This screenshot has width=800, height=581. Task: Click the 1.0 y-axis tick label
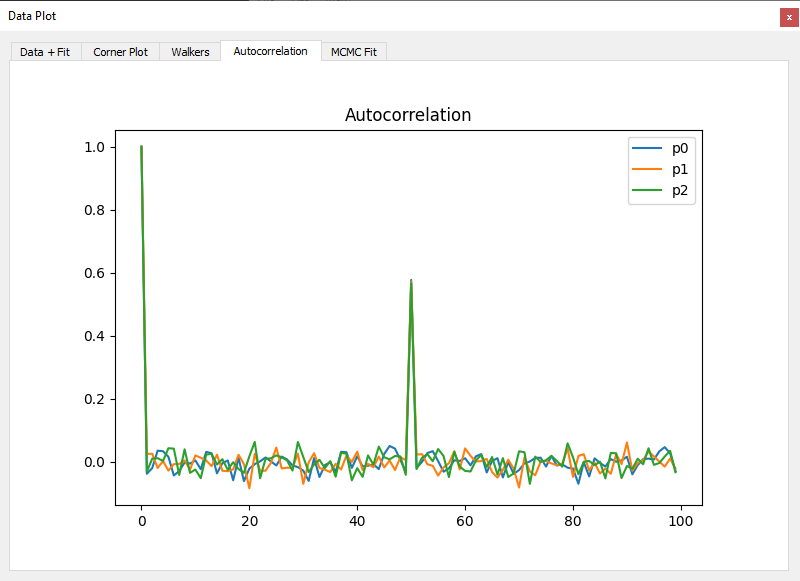94,147
